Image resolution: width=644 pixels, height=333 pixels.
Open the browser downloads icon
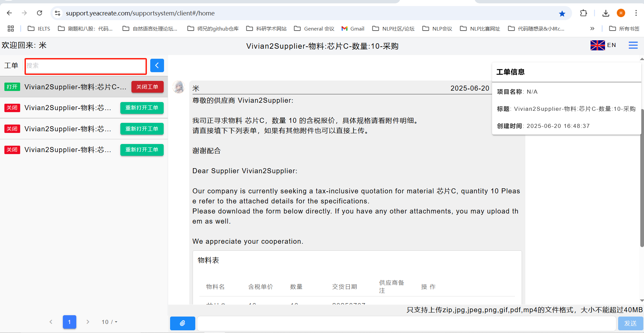pos(606,13)
